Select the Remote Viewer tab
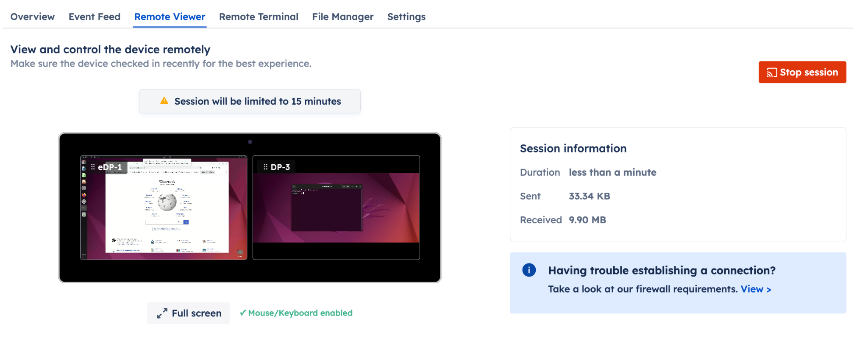Image resolution: width=868 pixels, height=346 pixels. point(170,17)
